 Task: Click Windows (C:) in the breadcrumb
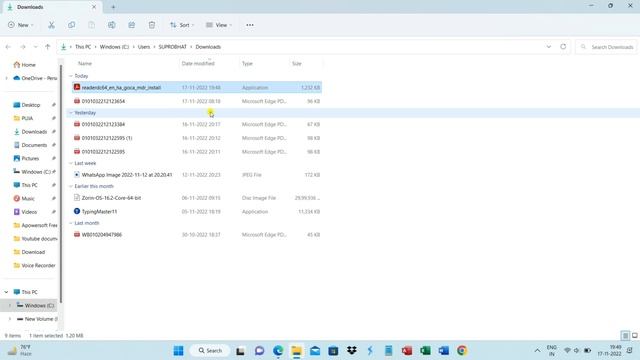tap(114, 47)
